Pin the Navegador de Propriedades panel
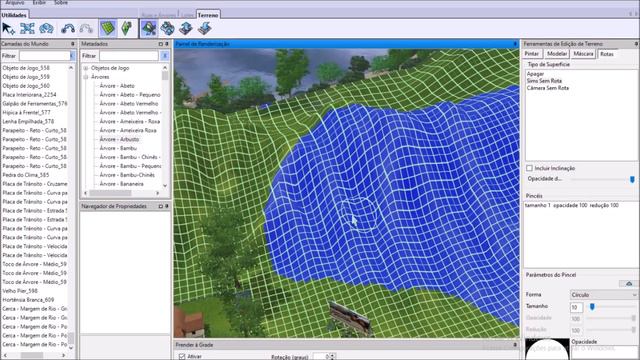The height and width of the screenshot is (360, 640). point(167,206)
